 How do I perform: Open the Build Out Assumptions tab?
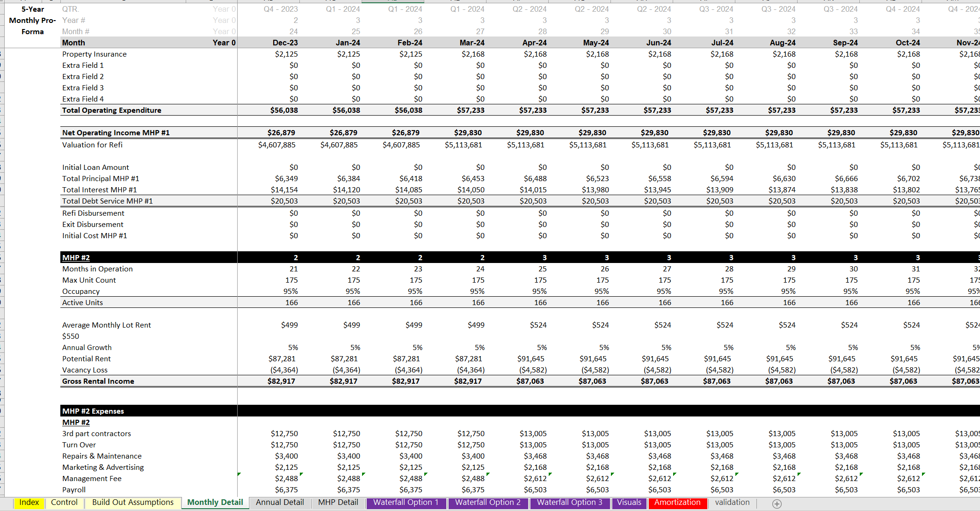pyautogui.click(x=133, y=503)
